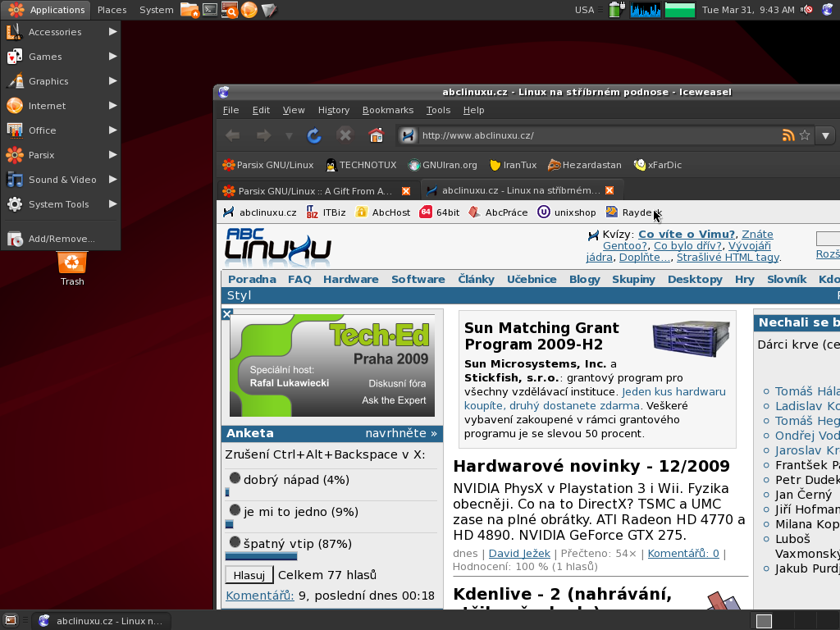Open the system monitor graph applet
The width and height of the screenshot is (840, 630).
(645, 10)
